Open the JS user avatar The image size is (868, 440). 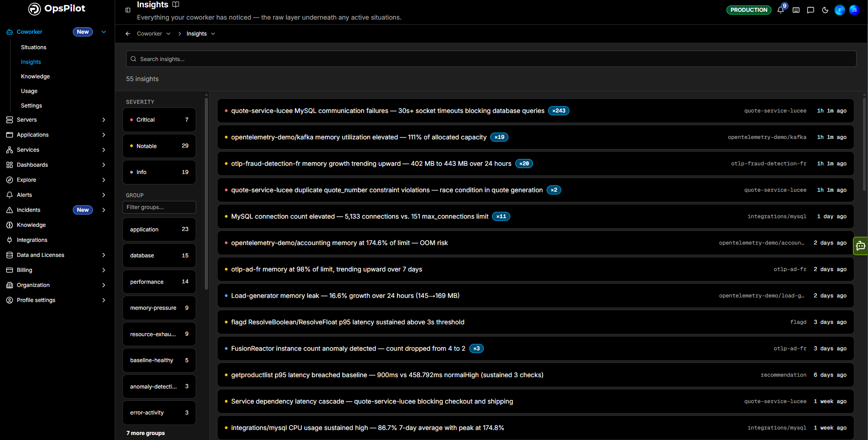854,10
